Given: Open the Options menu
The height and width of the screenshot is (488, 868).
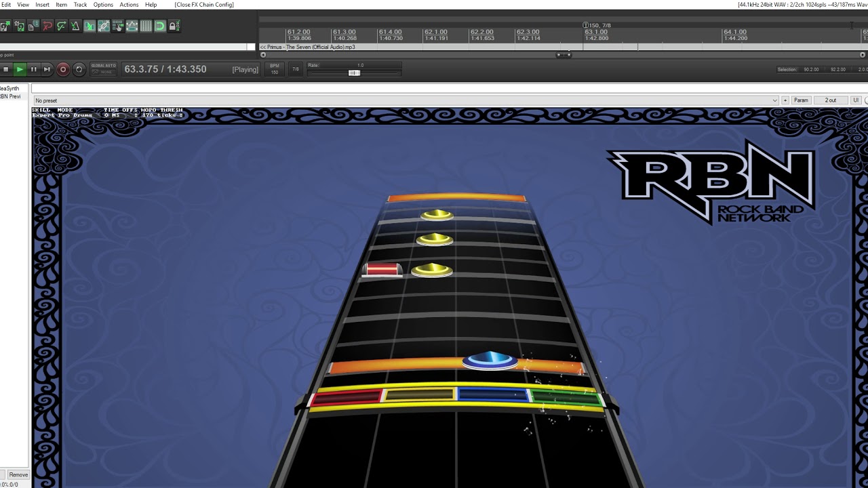Looking at the screenshot, I should [x=103, y=5].
